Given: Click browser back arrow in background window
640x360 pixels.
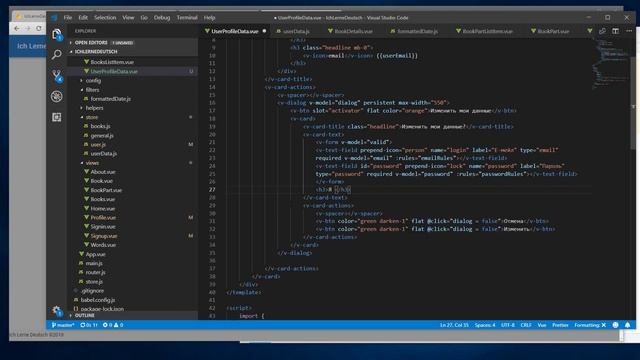Looking at the screenshot, I should [17, 29].
